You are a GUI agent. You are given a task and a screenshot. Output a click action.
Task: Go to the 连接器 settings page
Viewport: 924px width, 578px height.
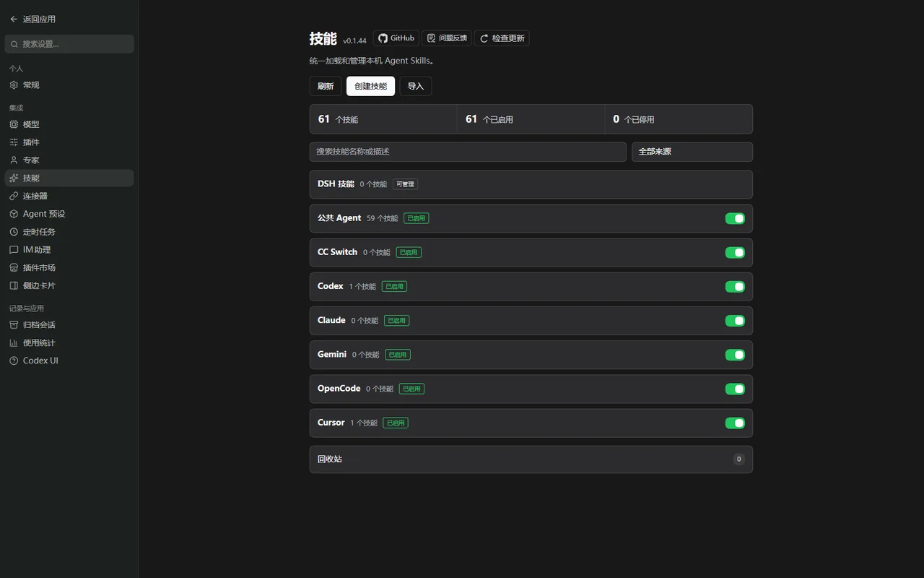(x=69, y=196)
